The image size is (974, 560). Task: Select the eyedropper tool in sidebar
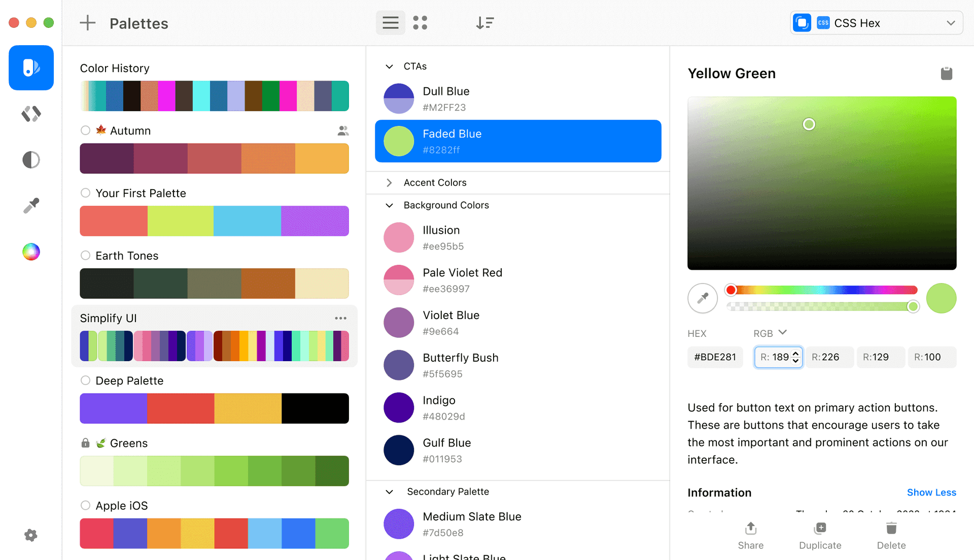coord(31,205)
